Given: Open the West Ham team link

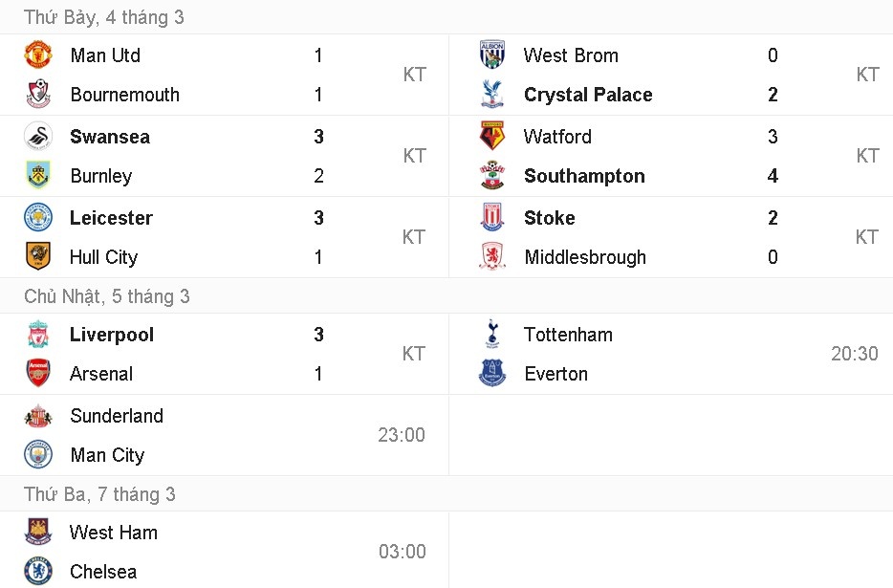Looking at the screenshot, I should [x=114, y=533].
